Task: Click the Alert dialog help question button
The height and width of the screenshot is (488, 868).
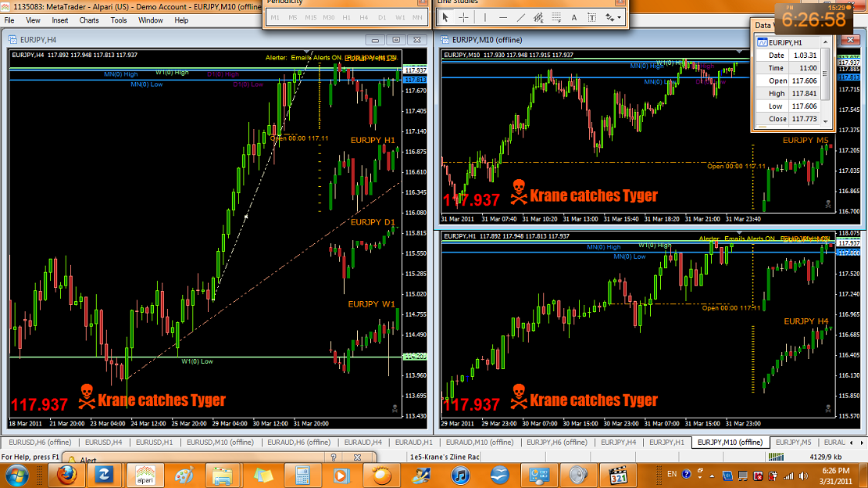Action: coord(334,457)
